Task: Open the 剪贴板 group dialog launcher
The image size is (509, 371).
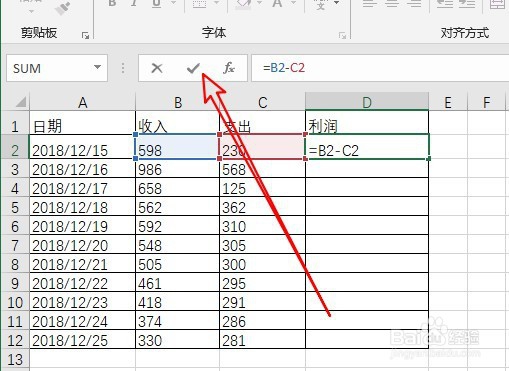Action: pos(85,35)
